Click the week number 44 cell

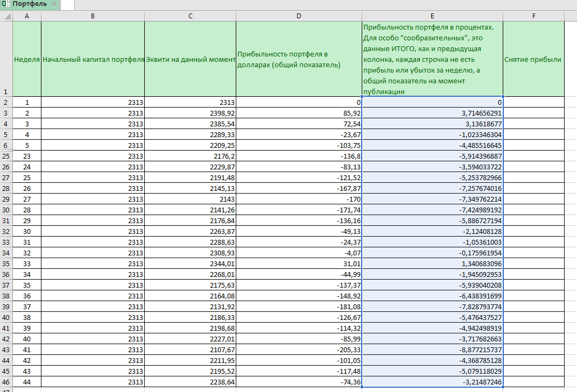click(x=27, y=382)
